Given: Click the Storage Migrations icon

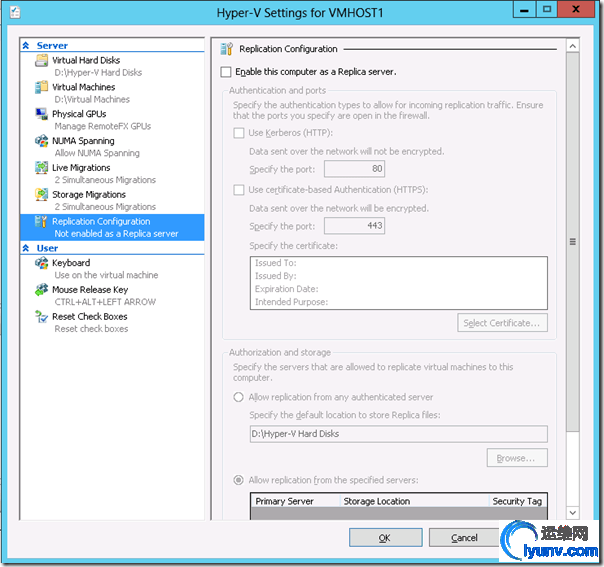Looking at the screenshot, I should (x=41, y=195).
